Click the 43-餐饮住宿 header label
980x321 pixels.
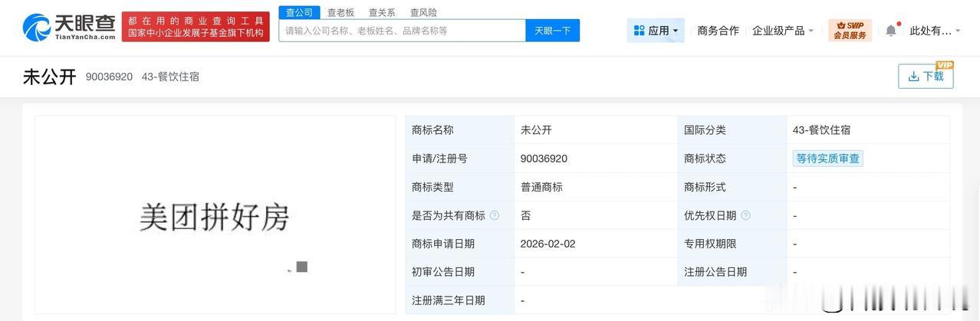pyautogui.click(x=170, y=77)
